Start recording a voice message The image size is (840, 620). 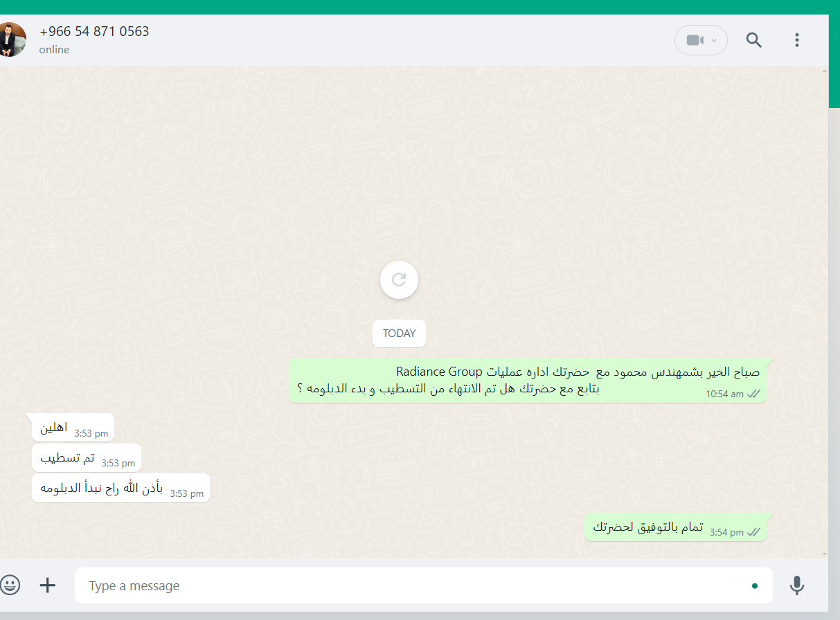pyautogui.click(x=797, y=585)
